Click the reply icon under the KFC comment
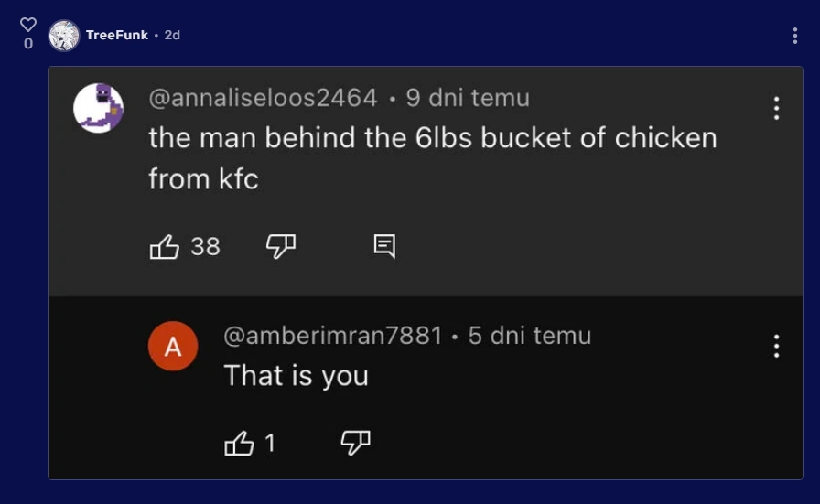The height and width of the screenshot is (504, 820). pos(384,245)
